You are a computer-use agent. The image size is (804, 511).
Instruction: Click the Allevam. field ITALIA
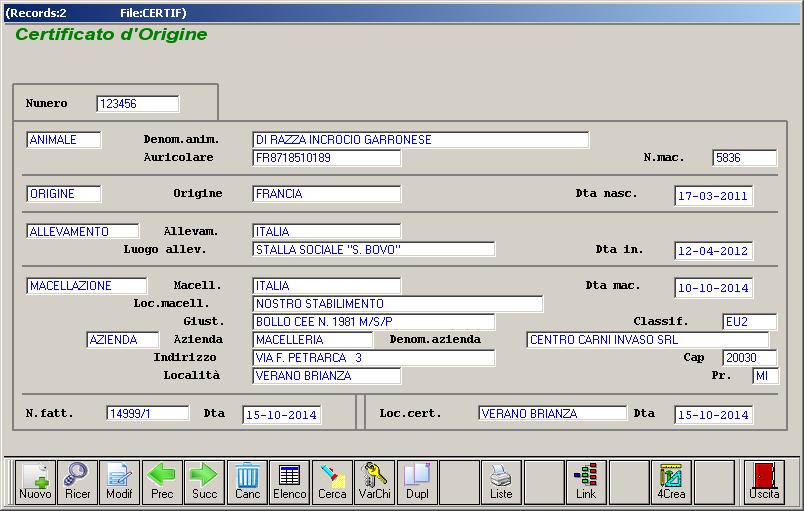point(326,231)
